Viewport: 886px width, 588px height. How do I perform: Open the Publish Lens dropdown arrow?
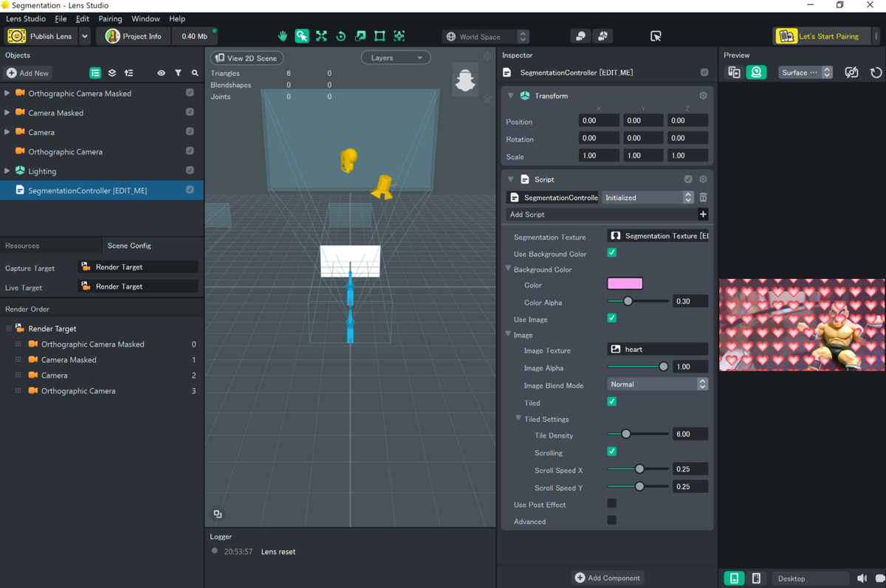(x=85, y=36)
